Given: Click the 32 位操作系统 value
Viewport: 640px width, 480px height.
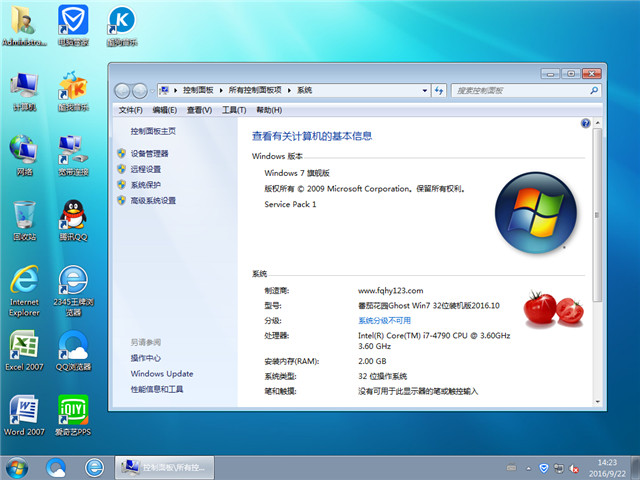Looking at the screenshot, I should (x=382, y=376).
